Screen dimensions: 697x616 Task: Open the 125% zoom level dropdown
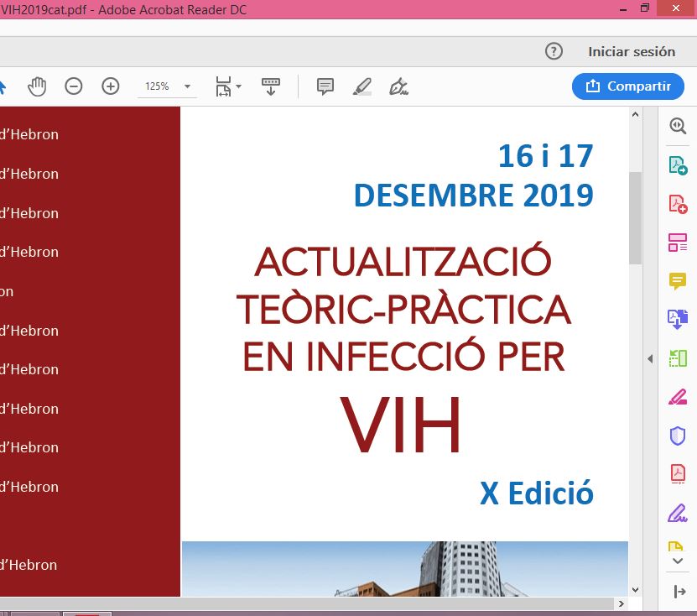pyautogui.click(x=187, y=86)
